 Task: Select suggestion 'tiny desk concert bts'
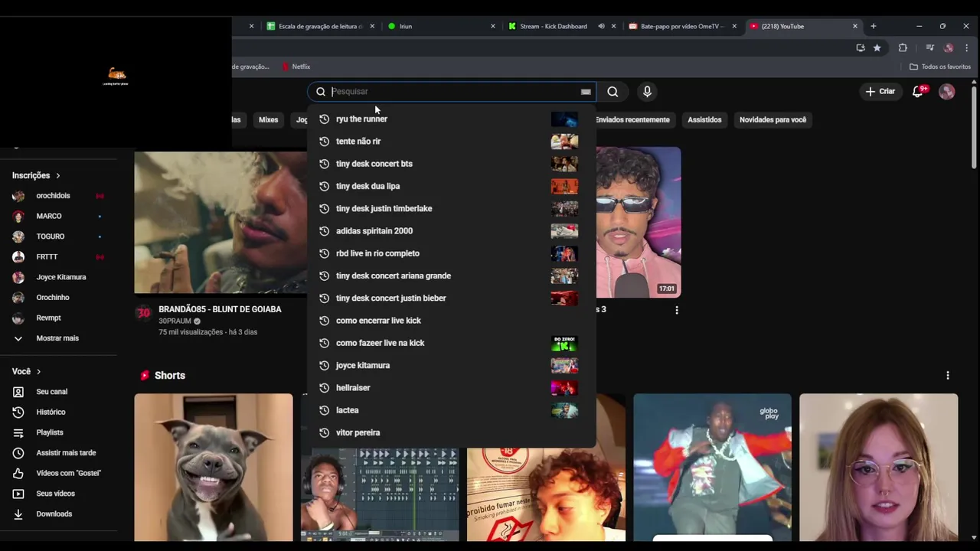tap(452, 164)
